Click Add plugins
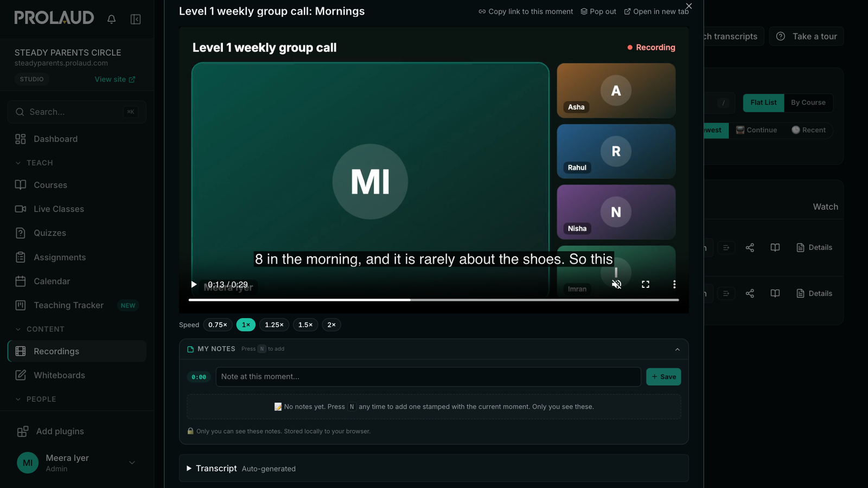Viewport: 868px width, 488px height. coord(76,431)
